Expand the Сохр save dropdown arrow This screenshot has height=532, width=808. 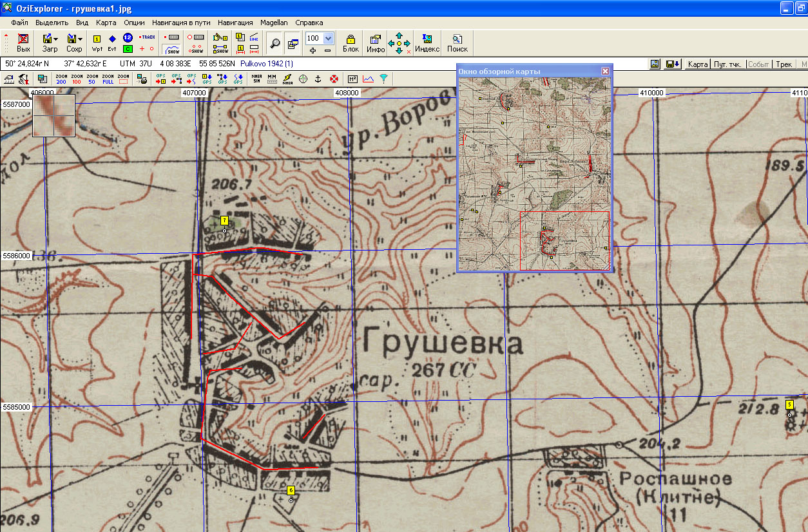tap(80, 39)
